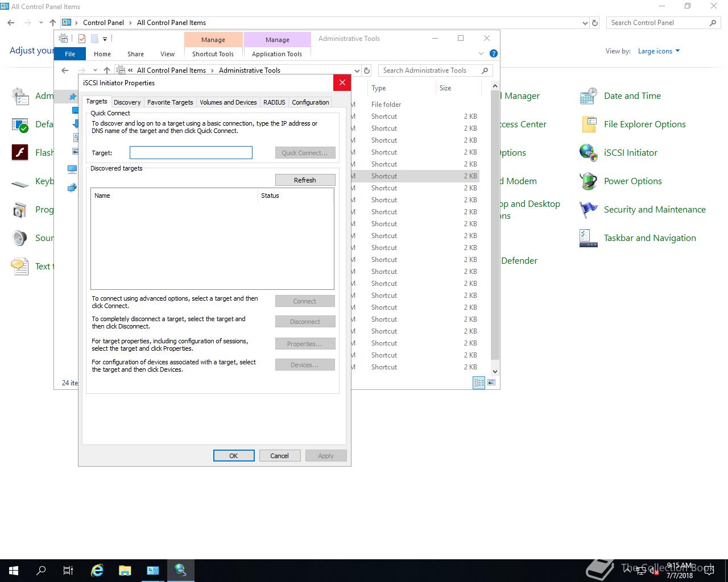Open Taskbar and Navigation icon
728x582 pixels.
588,238
